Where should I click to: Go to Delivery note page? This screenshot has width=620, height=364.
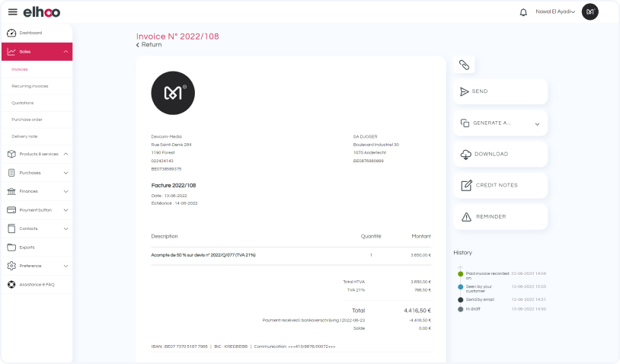(24, 136)
